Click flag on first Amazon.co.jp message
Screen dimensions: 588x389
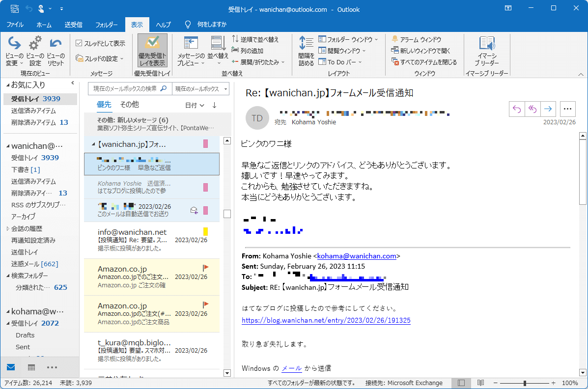pos(205,268)
